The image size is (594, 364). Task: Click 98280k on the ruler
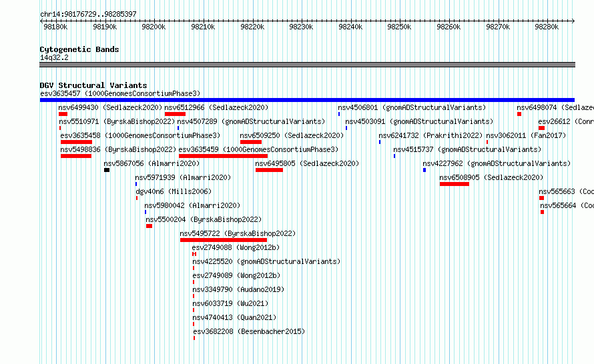pyautogui.click(x=546, y=27)
